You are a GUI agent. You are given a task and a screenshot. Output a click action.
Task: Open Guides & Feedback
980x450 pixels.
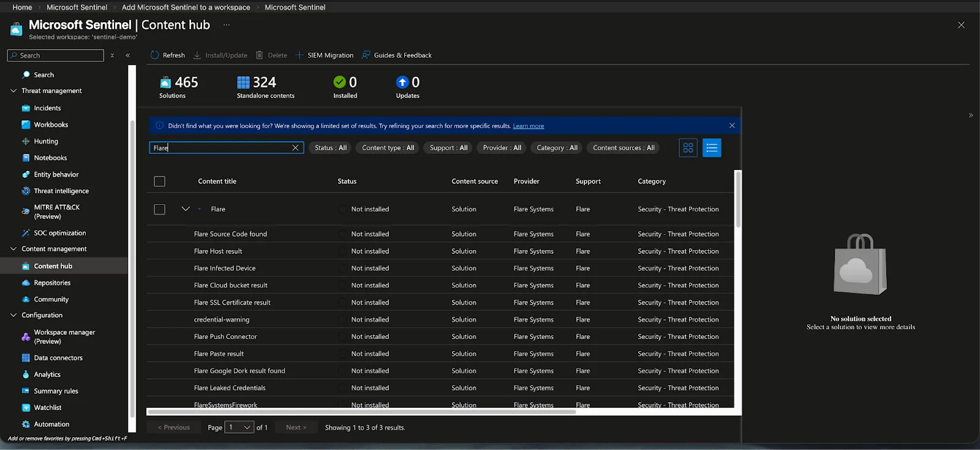(x=397, y=55)
